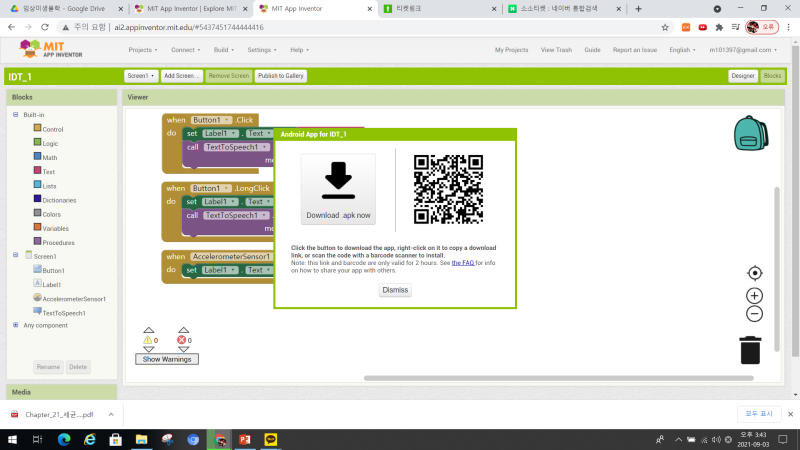Open File Explorer from the taskbar
This screenshot has width=800, height=450.
141,439
